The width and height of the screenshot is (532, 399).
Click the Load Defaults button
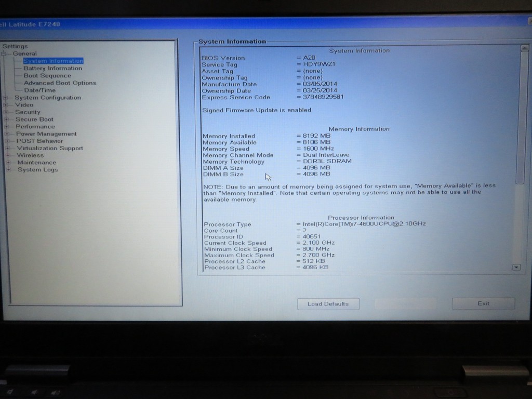point(328,304)
